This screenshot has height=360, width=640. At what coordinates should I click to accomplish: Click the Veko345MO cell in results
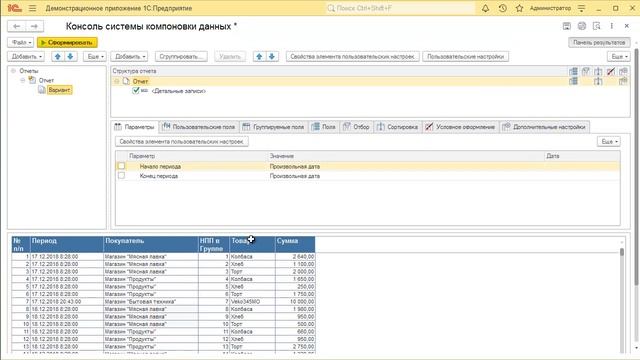click(252, 302)
